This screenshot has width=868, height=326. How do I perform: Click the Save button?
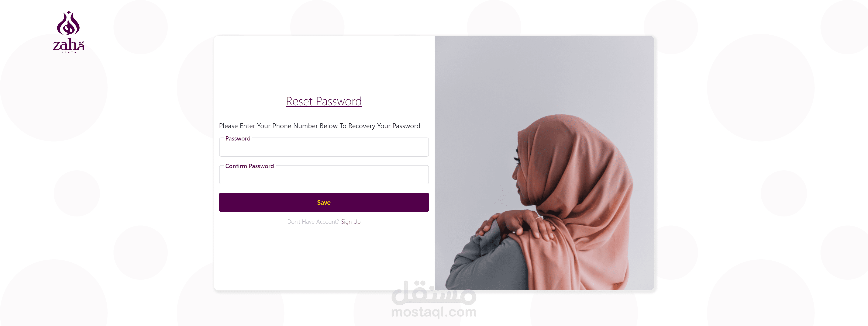[x=324, y=202]
